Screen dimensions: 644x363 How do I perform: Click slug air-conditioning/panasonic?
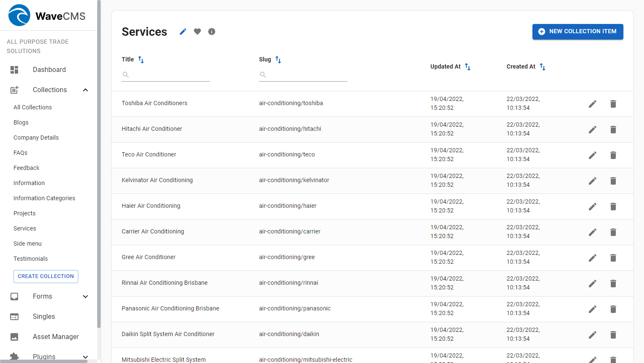295,308
